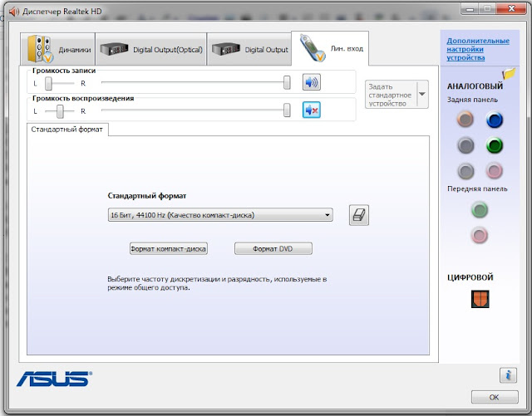Click the OK button
Screen dimensions: 532x416
click(x=495, y=397)
